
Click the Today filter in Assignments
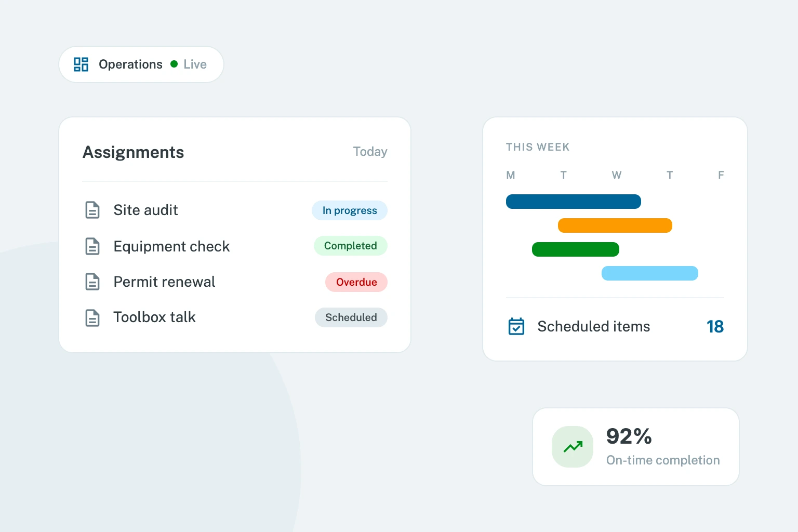[370, 152]
